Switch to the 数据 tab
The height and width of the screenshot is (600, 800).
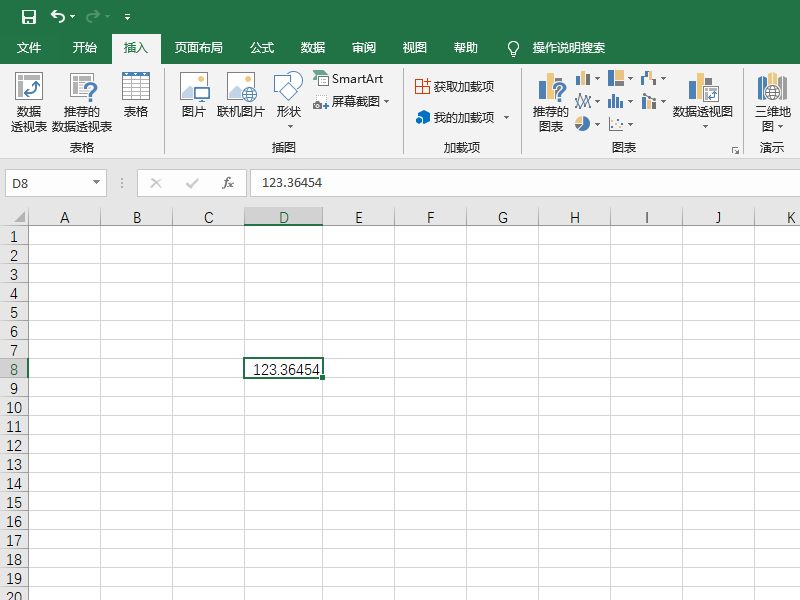[x=313, y=48]
